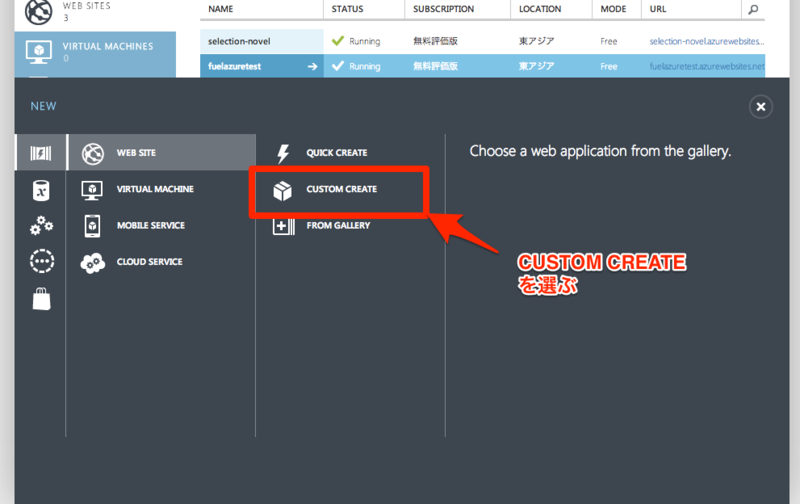Screen dimensions: 800x504
Task: Click the From Gallery plus icon
Action: coord(284,226)
